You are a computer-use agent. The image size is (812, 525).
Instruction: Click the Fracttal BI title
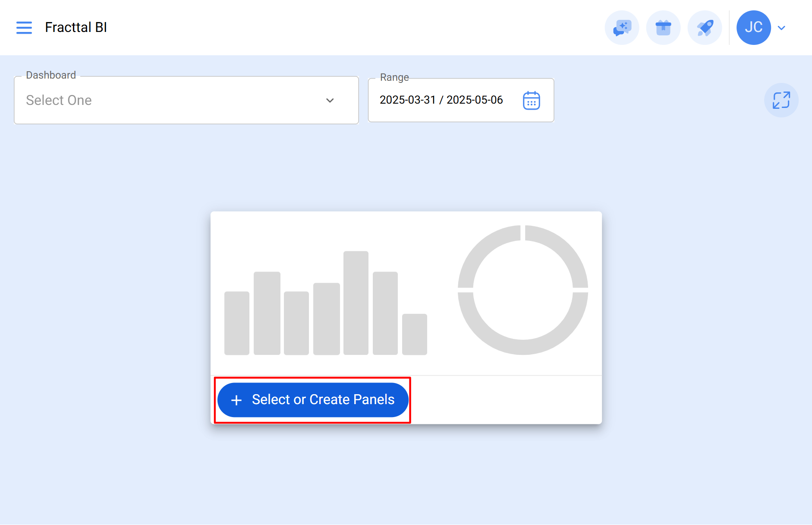pyautogui.click(x=76, y=27)
